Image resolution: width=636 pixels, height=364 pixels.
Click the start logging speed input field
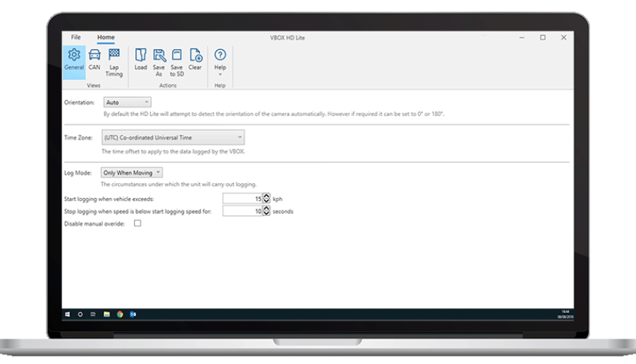click(x=242, y=199)
